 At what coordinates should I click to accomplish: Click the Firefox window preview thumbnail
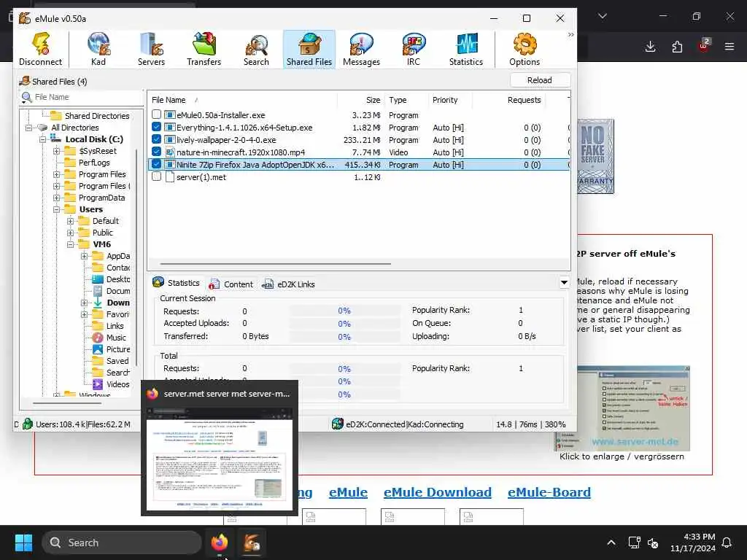point(219,459)
